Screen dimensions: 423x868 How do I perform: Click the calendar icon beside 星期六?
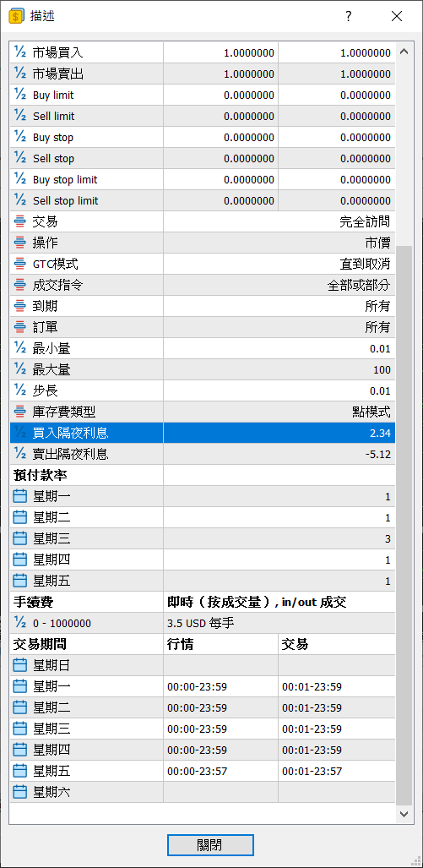pyautogui.click(x=20, y=792)
